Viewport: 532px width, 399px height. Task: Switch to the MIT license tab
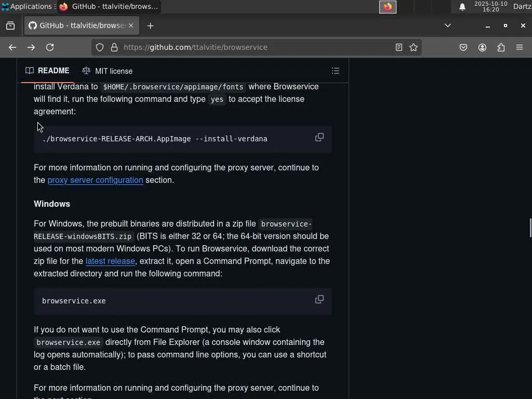(x=107, y=71)
